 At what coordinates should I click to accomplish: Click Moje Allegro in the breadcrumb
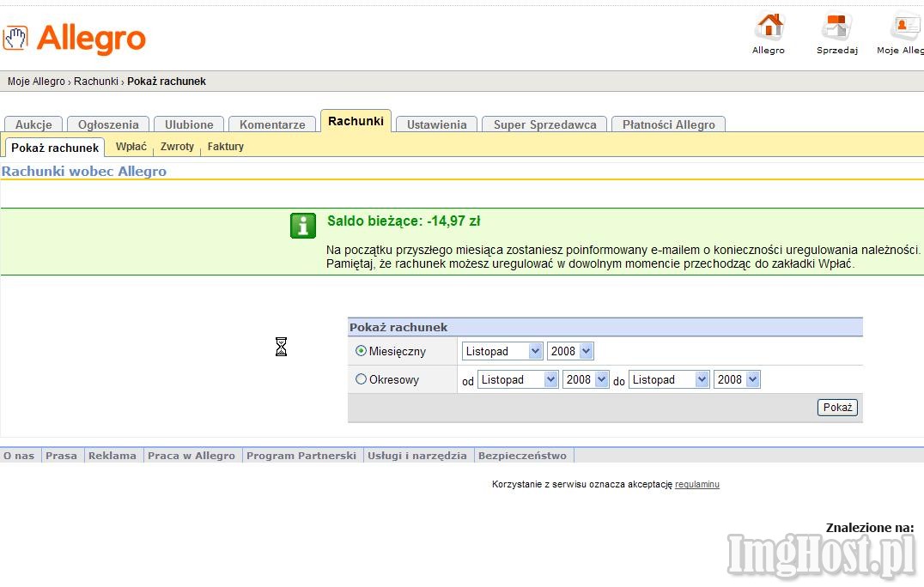(37, 82)
